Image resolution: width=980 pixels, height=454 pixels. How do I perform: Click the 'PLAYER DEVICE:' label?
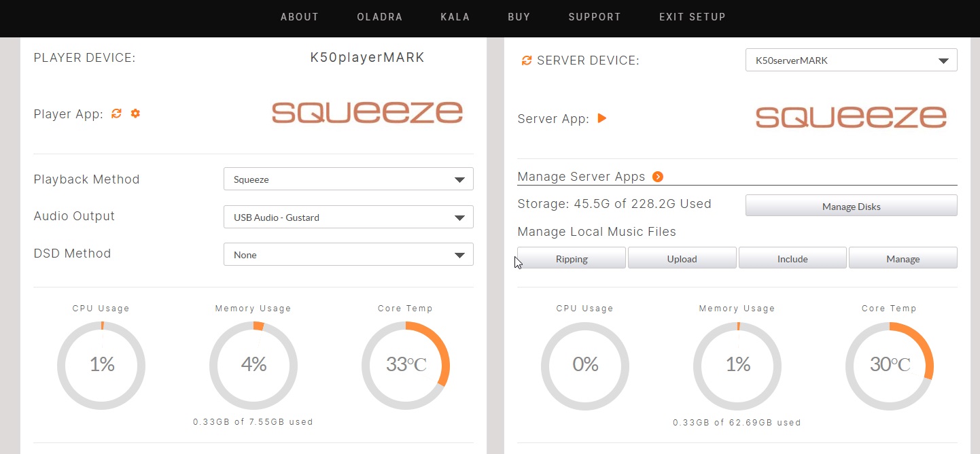(x=85, y=58)
